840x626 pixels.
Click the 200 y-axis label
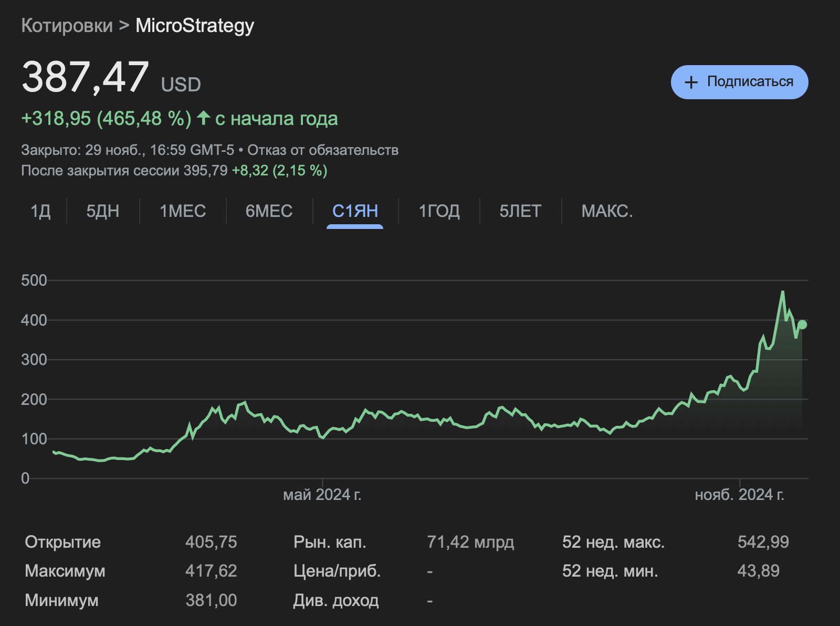(x=34, y=399)
